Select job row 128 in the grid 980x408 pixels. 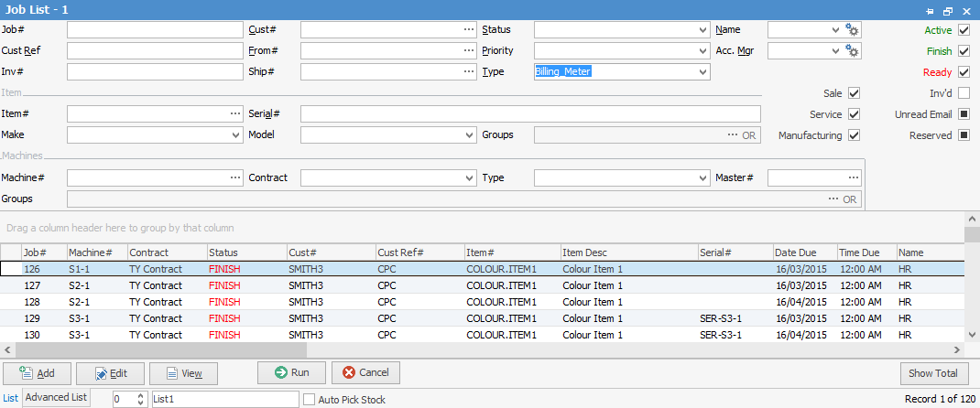point(34,302)
